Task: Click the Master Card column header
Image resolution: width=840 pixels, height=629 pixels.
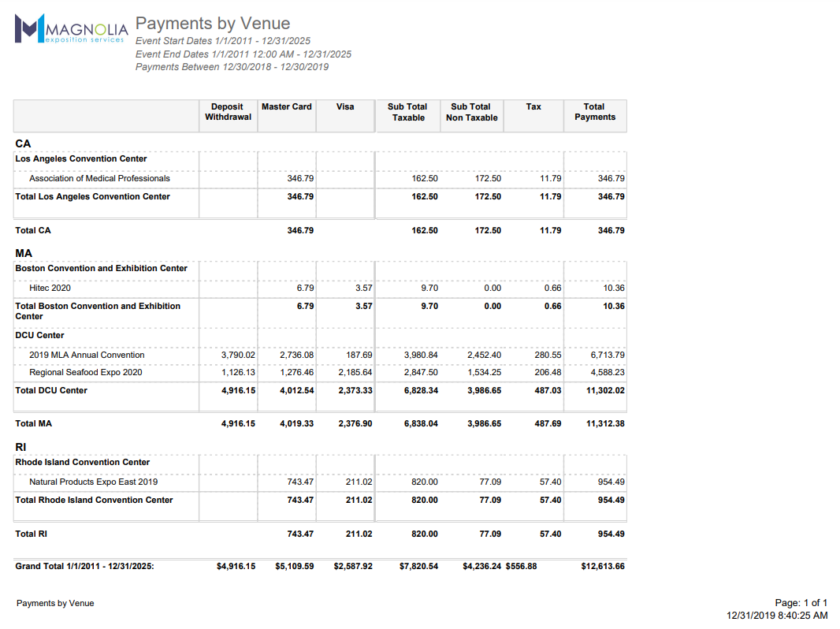Action: point(287,107)
